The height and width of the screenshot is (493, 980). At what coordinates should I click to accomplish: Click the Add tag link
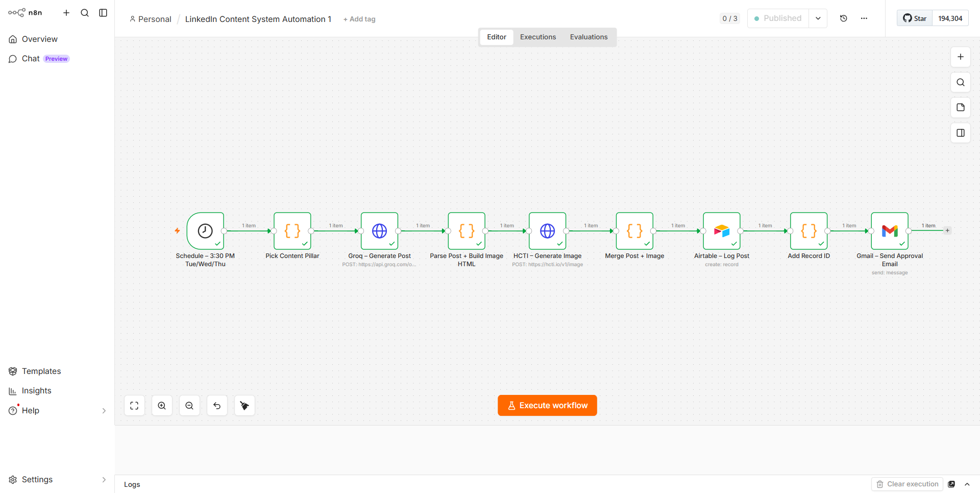pos(359,19)
